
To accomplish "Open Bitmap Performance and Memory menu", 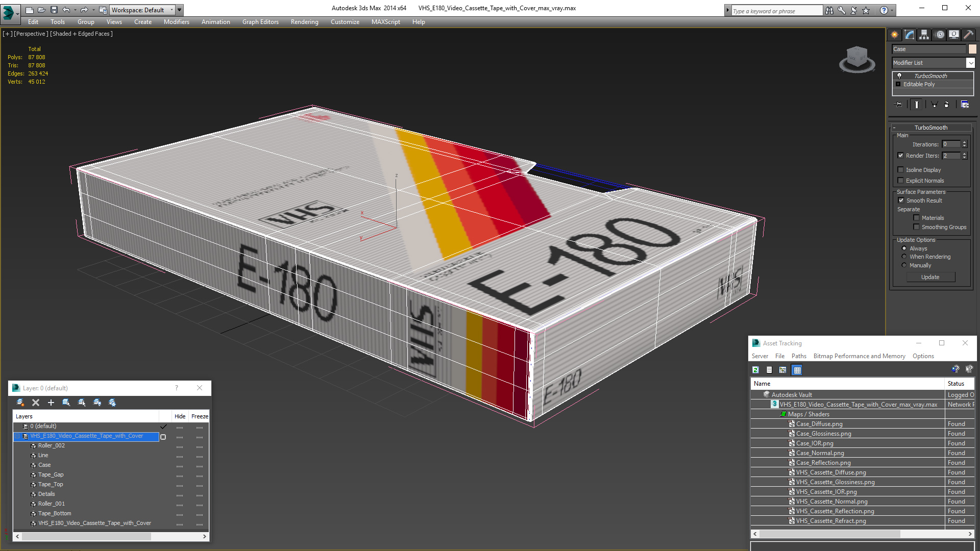I will click(859, 356).
